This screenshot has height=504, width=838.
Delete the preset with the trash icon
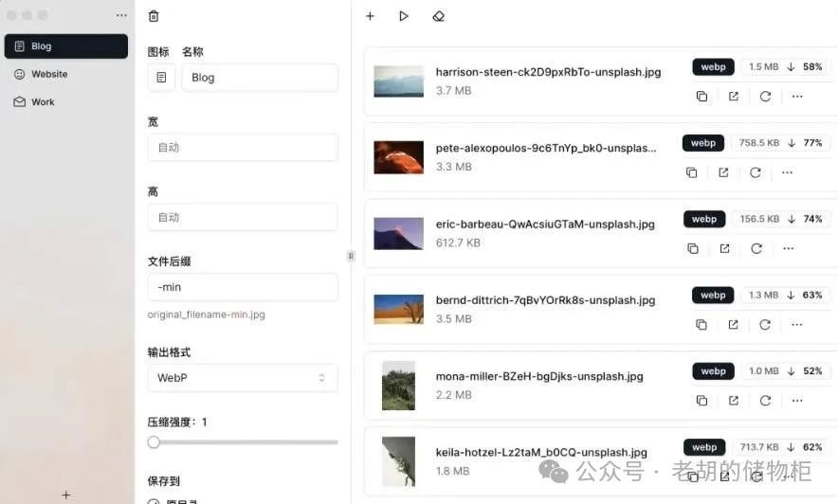tap(154, 16)
